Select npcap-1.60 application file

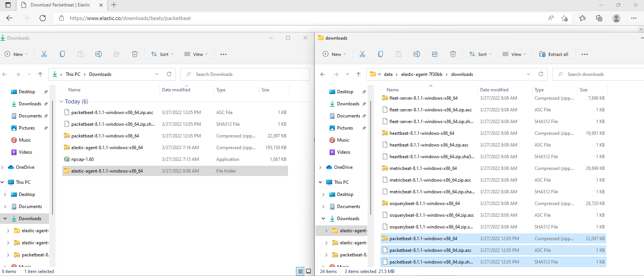pyautogui.click(x=82, y=159)
